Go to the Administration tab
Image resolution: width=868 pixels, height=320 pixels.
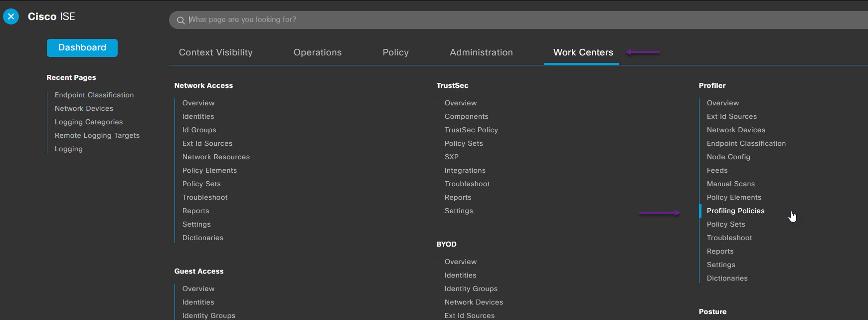(x=481, y=52)
